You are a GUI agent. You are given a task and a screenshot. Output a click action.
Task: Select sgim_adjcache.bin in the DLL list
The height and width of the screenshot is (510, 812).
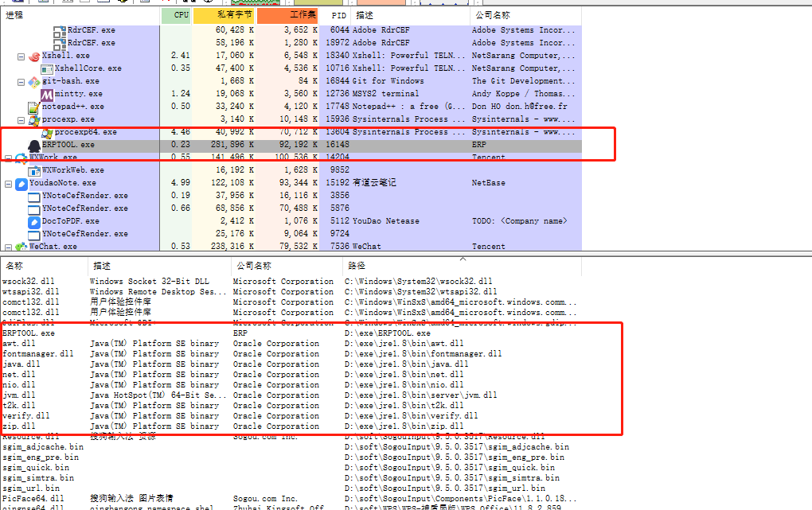click(x=291, y=447)
